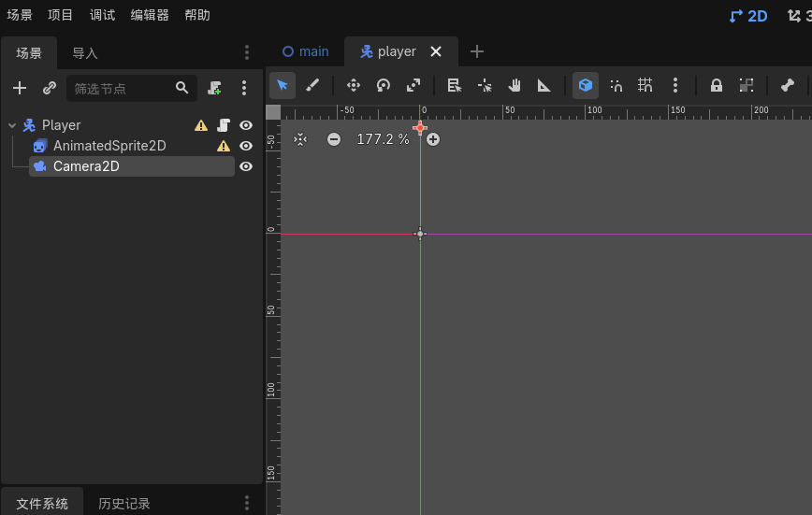Hide the AnimatedSprite2D node
812x515 pixels.
click(x=246, y=146)
